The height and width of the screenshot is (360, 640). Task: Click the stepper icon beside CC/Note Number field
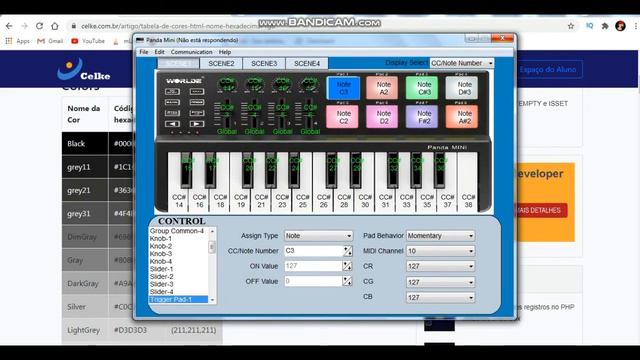pos(347,251)
